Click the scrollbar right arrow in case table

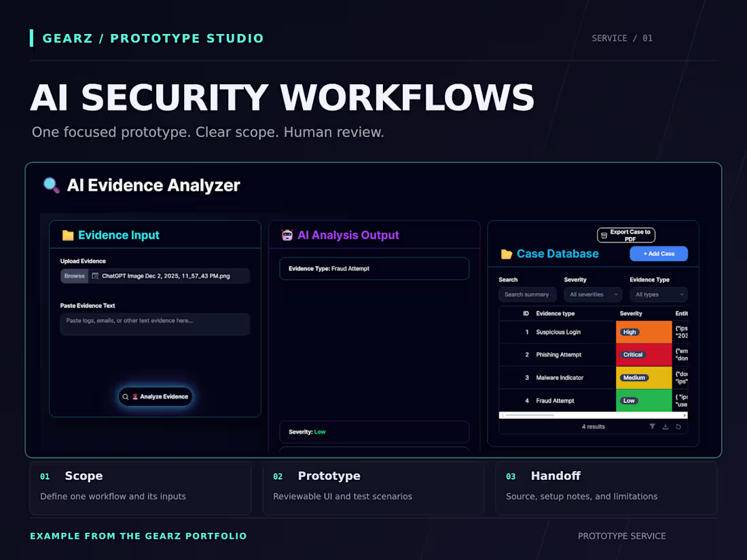click(685, 415)
